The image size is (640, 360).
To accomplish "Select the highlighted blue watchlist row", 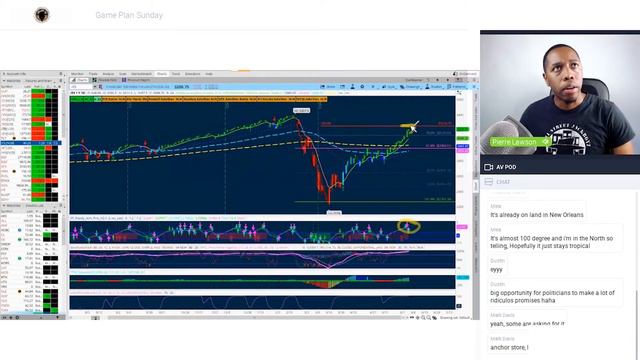I will point(31,143).
